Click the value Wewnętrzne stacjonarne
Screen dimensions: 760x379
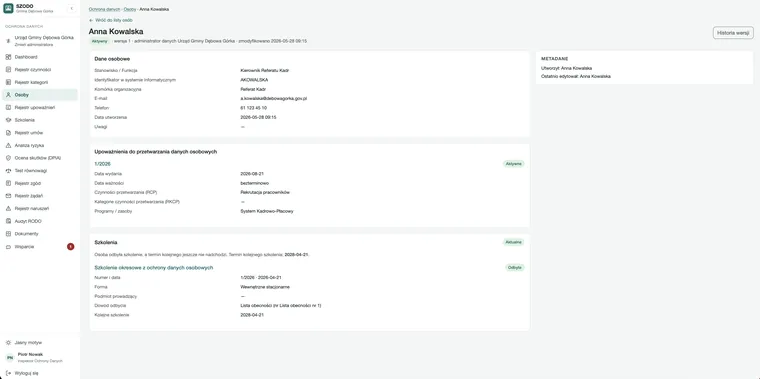coord(265,287)
